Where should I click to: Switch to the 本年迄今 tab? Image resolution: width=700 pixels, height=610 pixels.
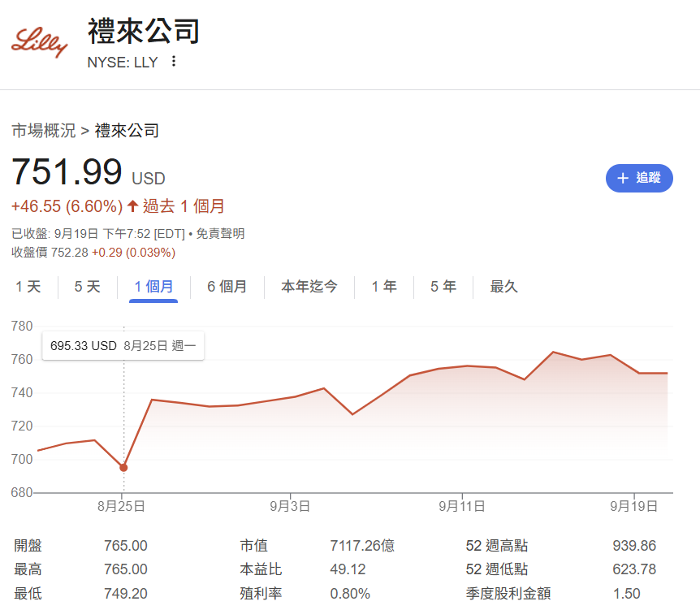pyautogui.click(x=309, y=287)
